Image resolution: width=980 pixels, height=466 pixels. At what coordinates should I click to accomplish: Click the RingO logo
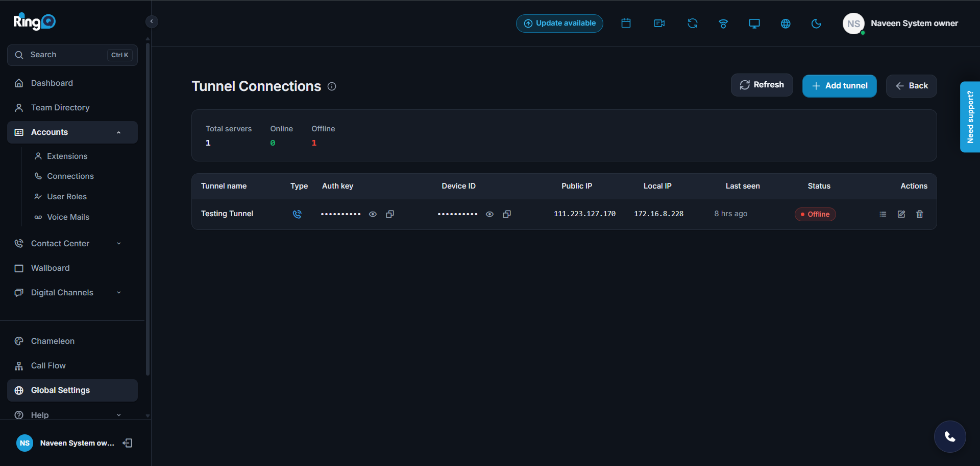point(34,21)
